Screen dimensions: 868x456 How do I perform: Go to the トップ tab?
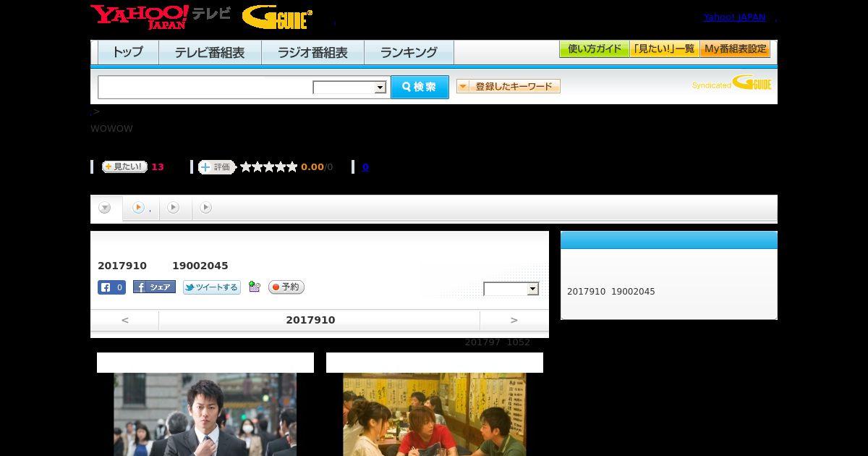click(x=128, y=52)
